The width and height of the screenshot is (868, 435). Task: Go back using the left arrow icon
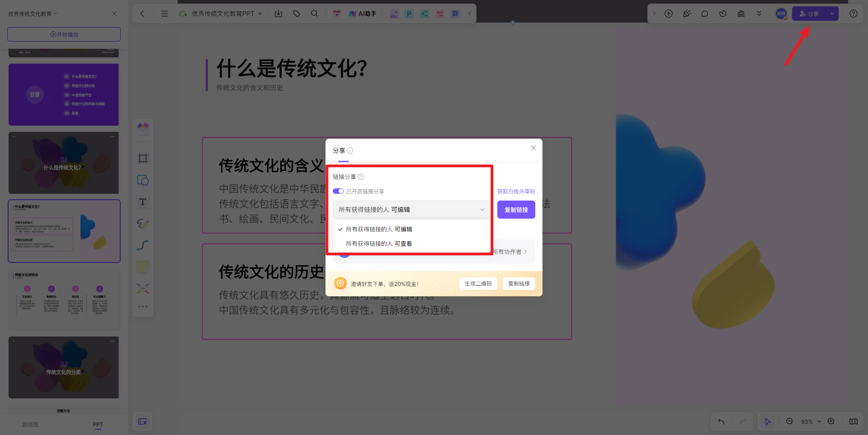(142, 14)
